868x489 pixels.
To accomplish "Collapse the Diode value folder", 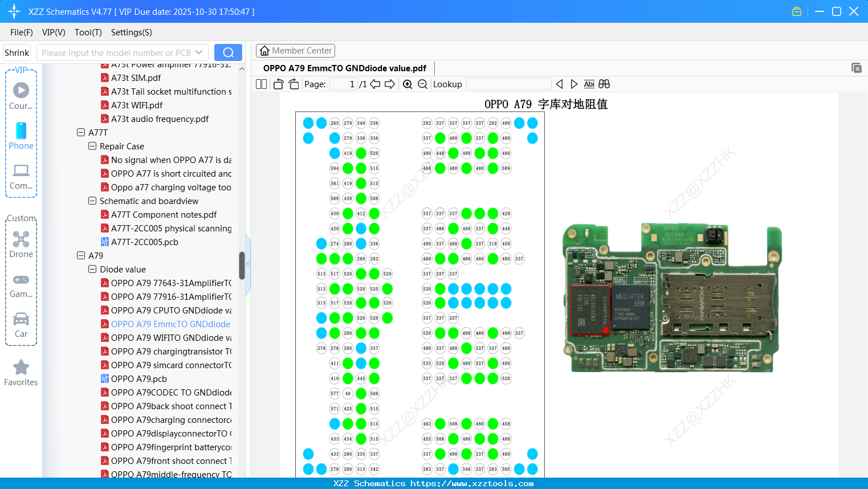I will 92,269.
